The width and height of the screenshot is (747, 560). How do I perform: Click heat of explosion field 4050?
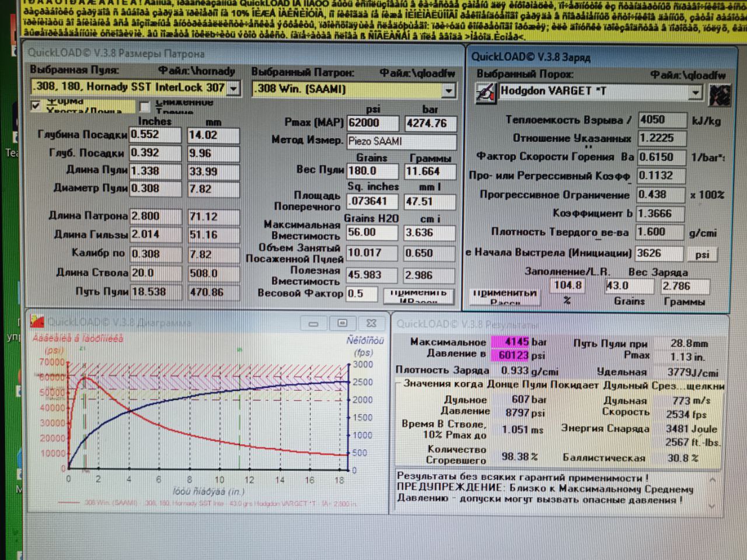(662, 120)
